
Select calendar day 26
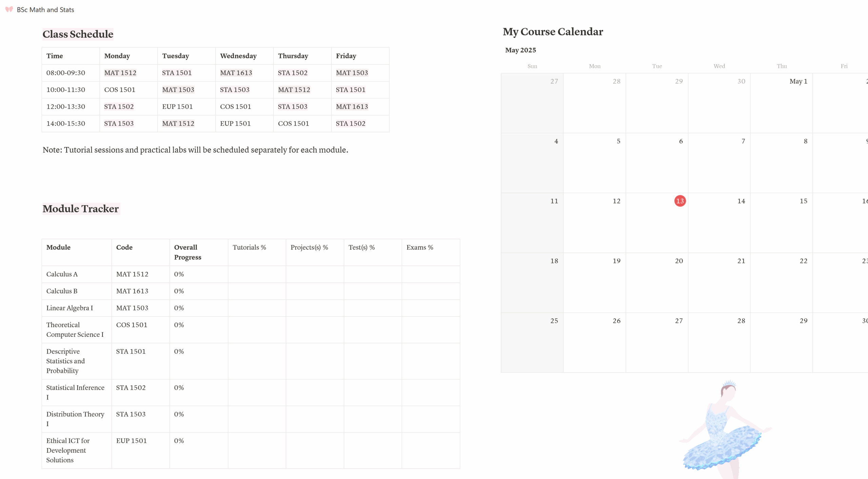594,343
